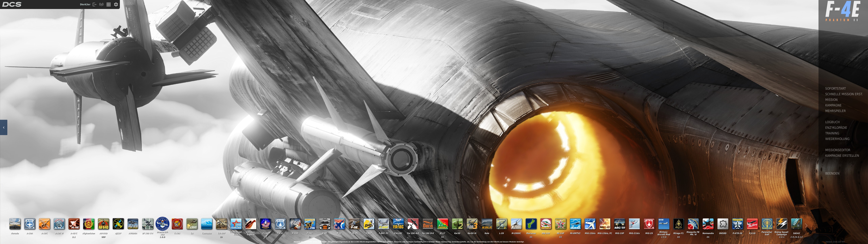Choose the Fw 190 D-9 Dora icon

click(x=428, y=224)
